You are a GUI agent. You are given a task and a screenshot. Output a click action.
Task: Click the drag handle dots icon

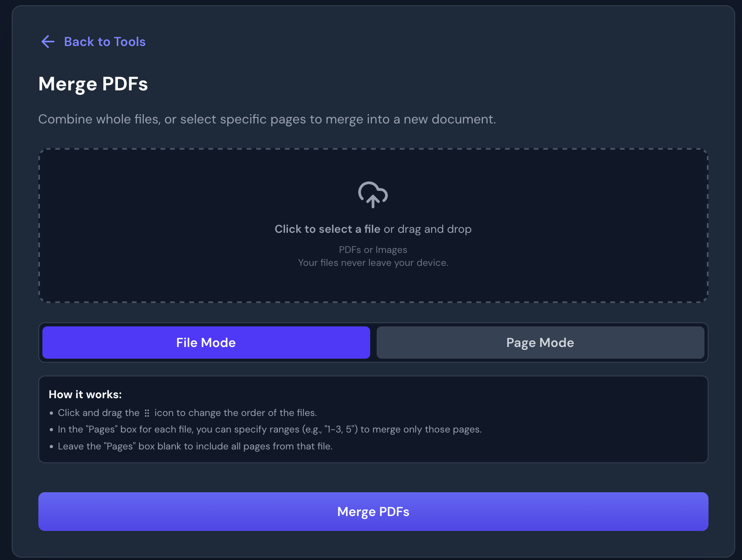147,413
